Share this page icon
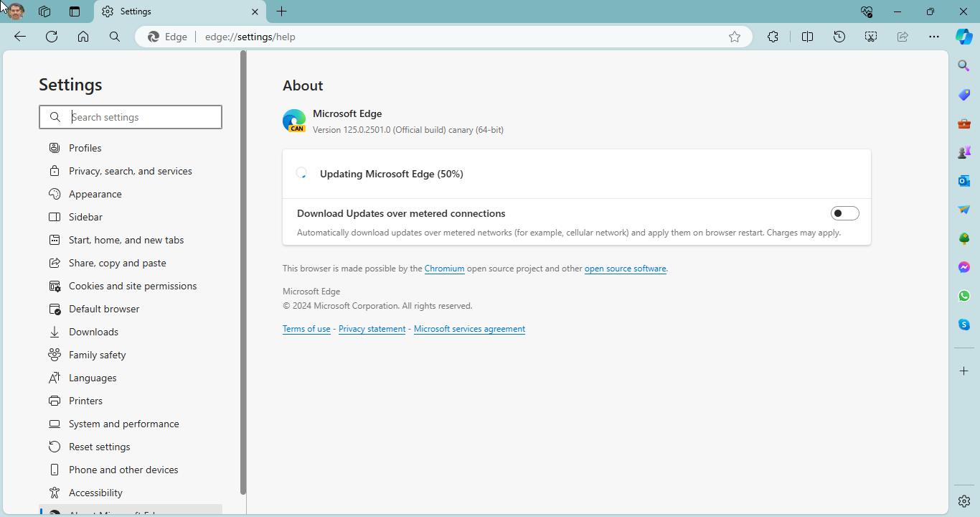980x517 pixels. 903,37
